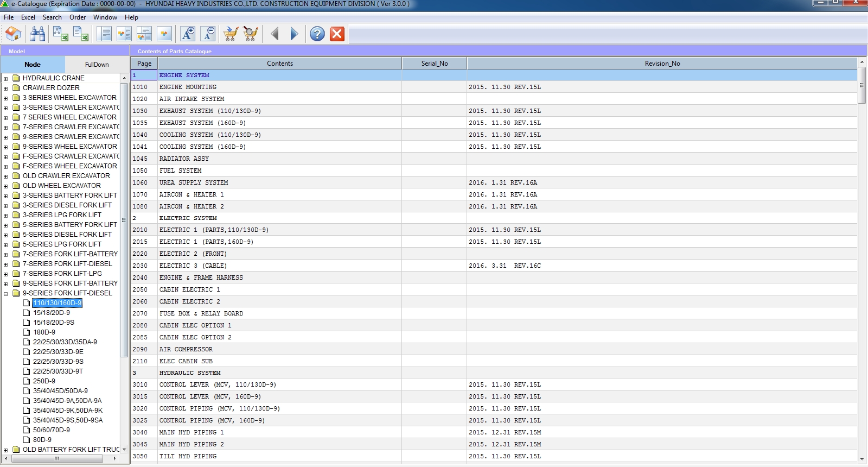Collapse the 9-SERIES FORK LIFT-DIESEL node
Screen dimensions: 868x467
pos(6,293)
